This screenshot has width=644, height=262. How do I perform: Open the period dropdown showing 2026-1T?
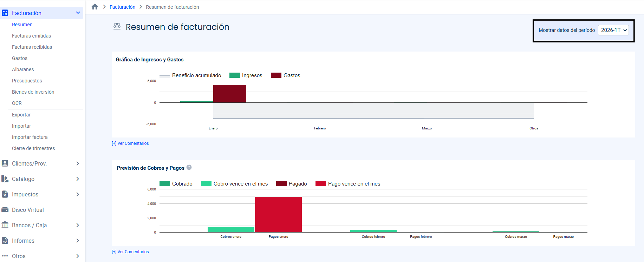tap(613, 30)
